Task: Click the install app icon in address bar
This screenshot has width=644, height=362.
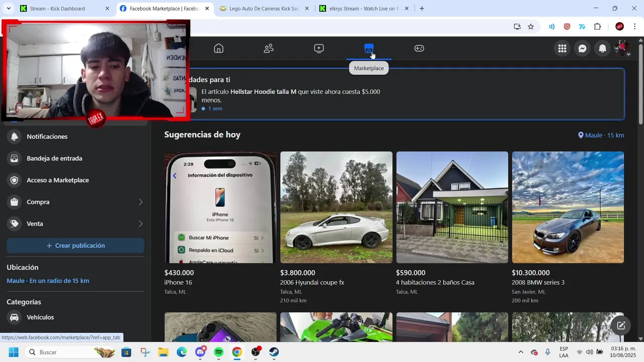Action: pos(517,27)
